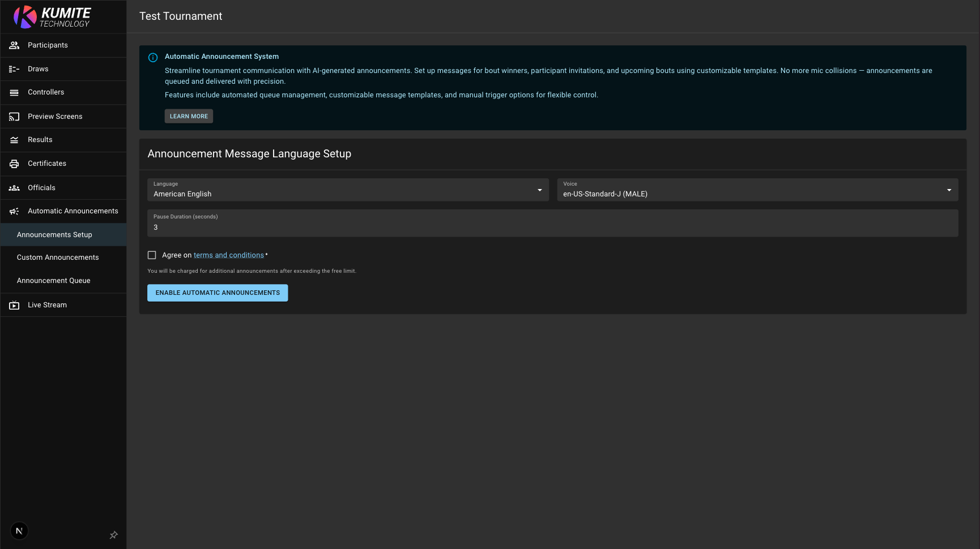Click the Pause Duration seconds field
The height and width of the screenshot is (549, 980).
point(552,227)
